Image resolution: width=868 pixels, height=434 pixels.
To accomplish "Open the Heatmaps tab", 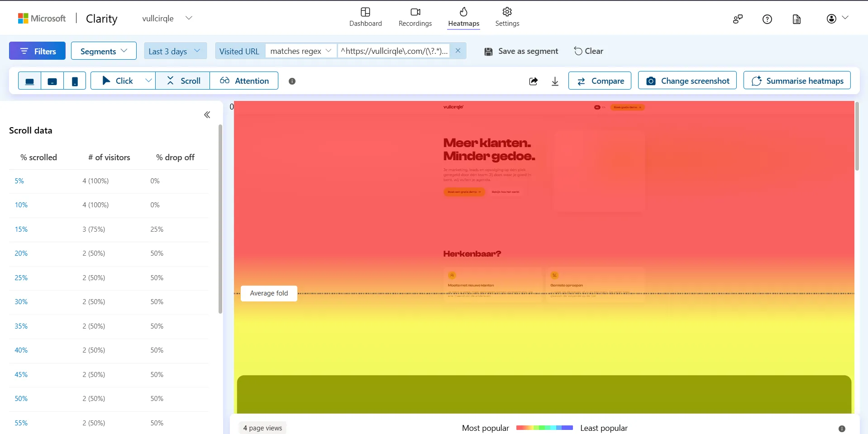I will [464, 17].
